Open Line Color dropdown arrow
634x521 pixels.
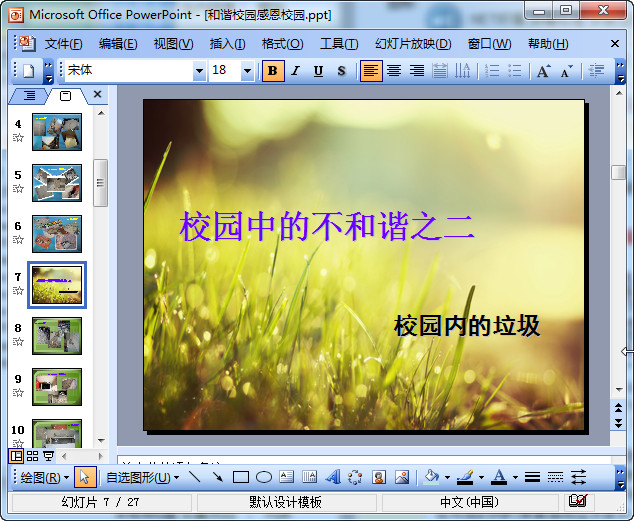[x=481, y=477]
